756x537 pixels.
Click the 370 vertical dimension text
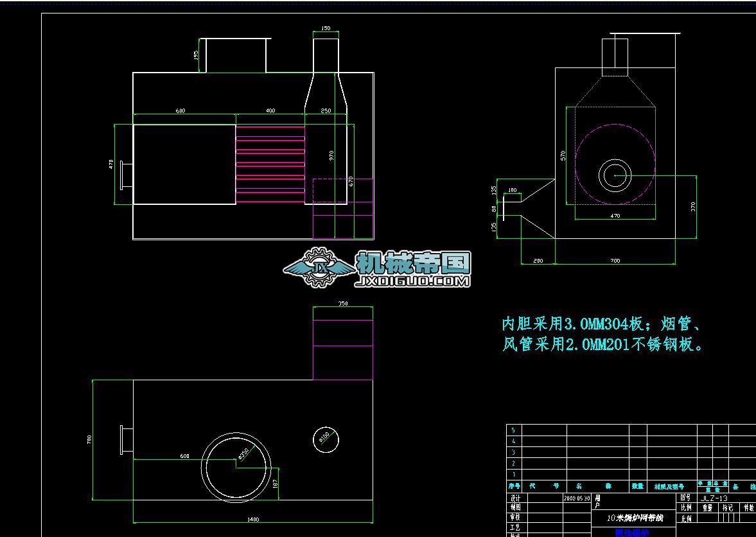coord(693,207)
